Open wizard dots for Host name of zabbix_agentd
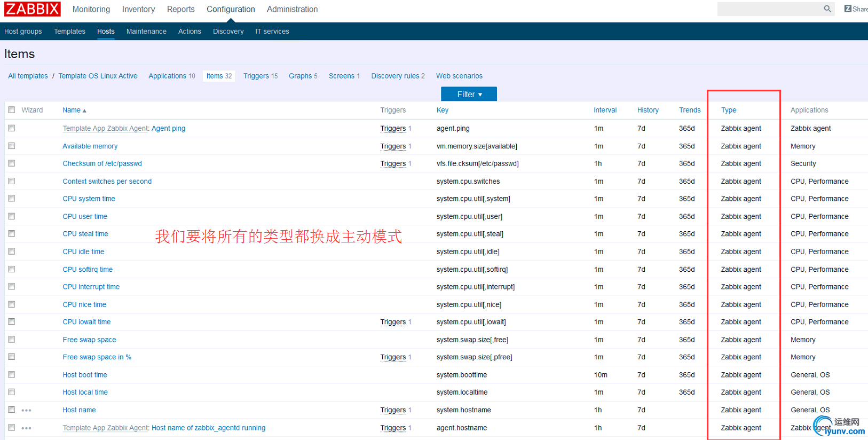 tap(26, 428)
